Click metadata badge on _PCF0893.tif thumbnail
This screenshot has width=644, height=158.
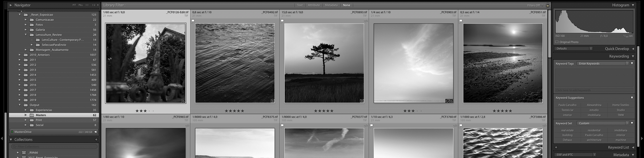click(x=362, y=101)
